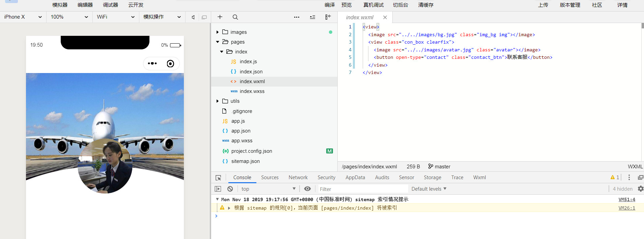Screen dimensions: 644x239
Task: Click the VM51:4 source link
Action: point(626,199)
